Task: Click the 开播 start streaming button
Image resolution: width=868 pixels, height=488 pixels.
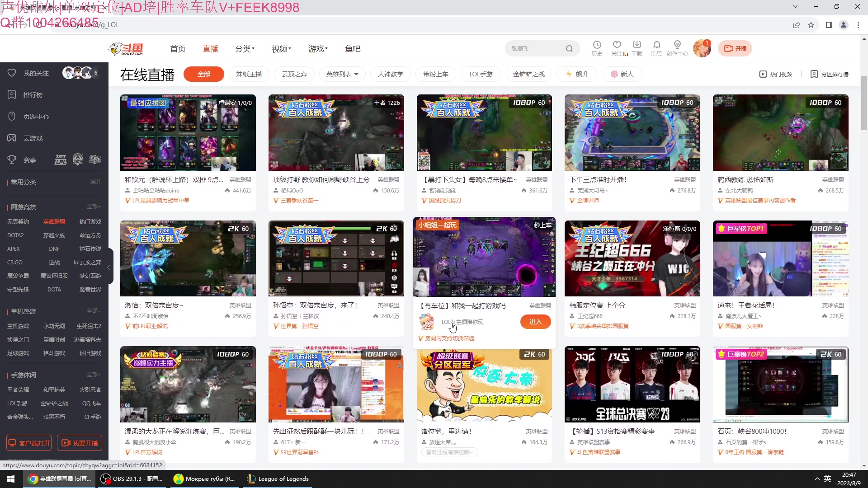Action: tap(735, 48)
